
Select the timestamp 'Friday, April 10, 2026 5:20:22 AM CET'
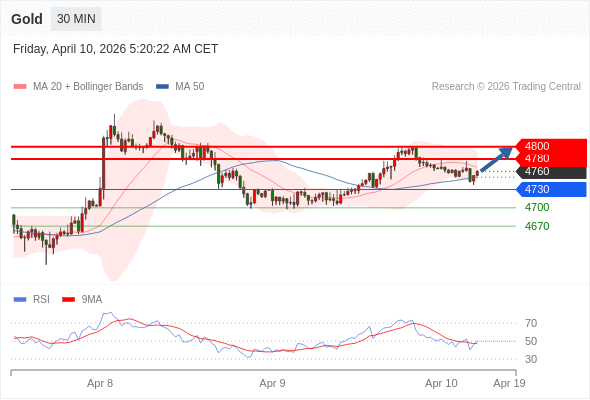tap(116, 49)
